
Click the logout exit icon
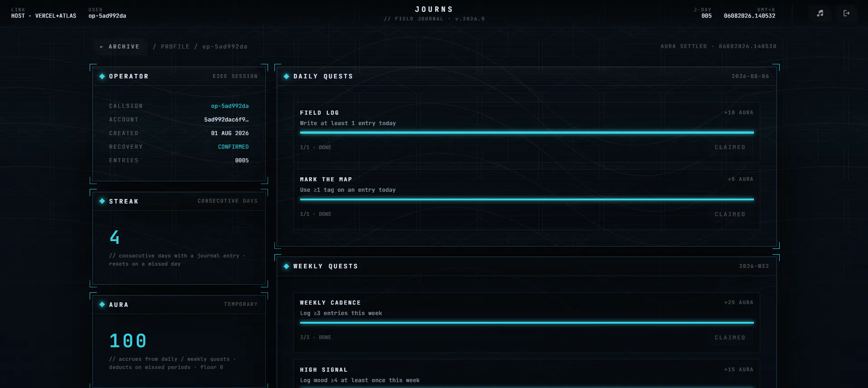click(x=846, y=13)
